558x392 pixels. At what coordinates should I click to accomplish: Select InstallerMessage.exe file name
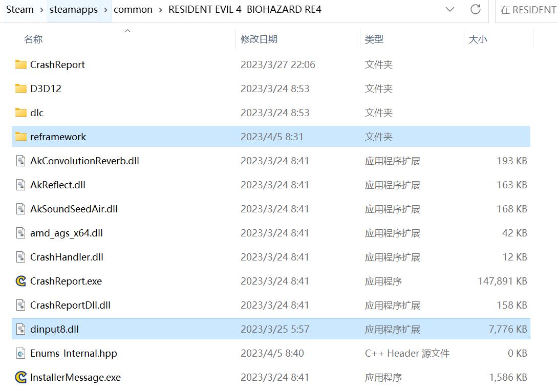(x=75, y=378)
